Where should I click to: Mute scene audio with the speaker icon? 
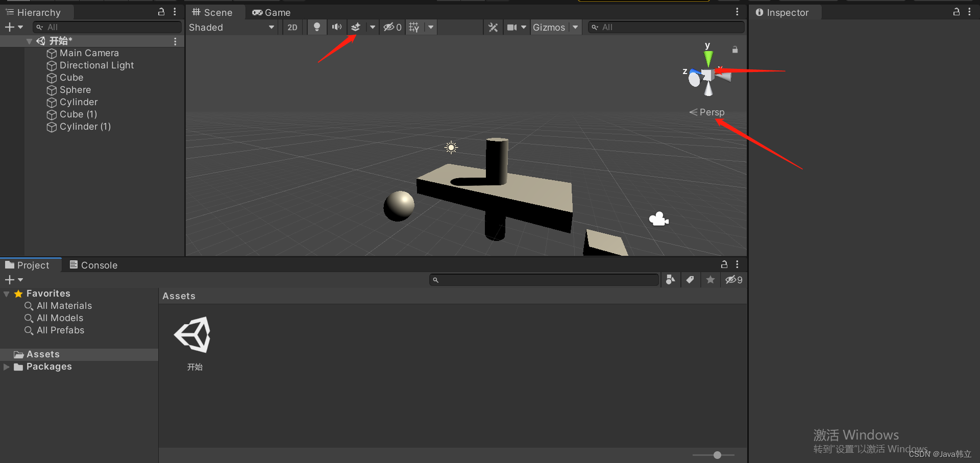[336, 27]
